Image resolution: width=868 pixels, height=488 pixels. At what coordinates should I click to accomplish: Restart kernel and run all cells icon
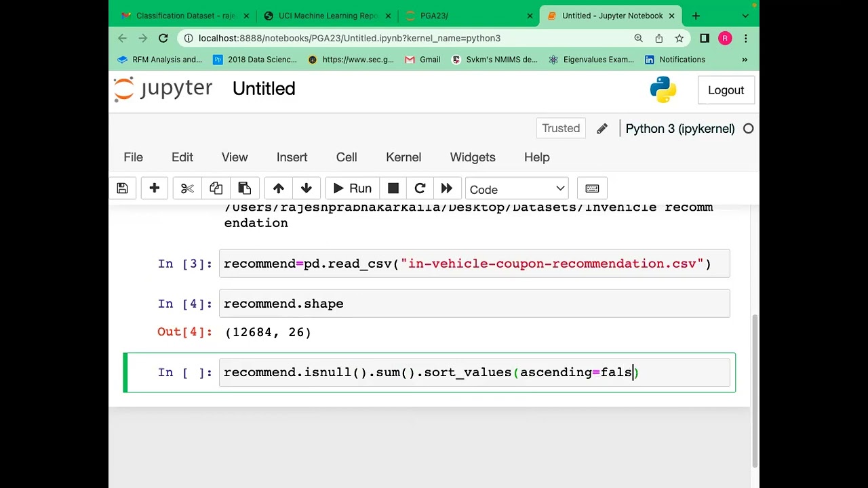(446, 188)
